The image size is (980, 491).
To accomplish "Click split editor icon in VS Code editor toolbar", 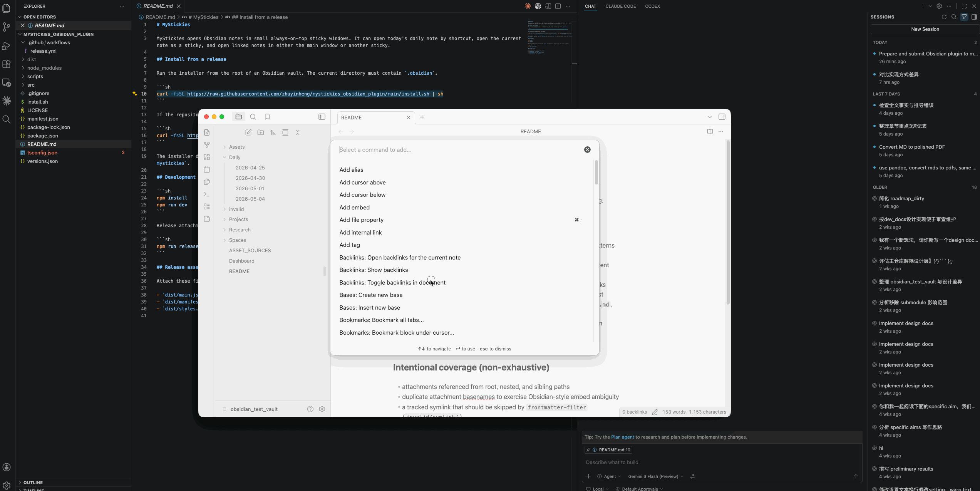I will 558,6.
